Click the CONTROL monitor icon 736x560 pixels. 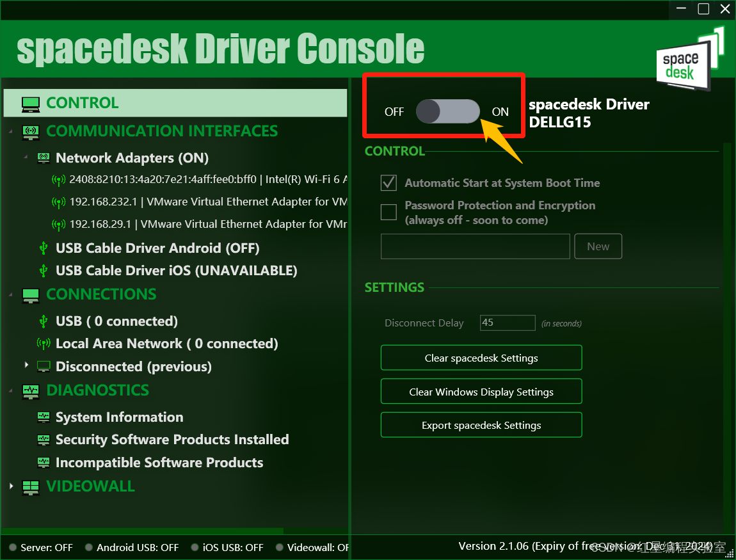(x=31, y=103)
